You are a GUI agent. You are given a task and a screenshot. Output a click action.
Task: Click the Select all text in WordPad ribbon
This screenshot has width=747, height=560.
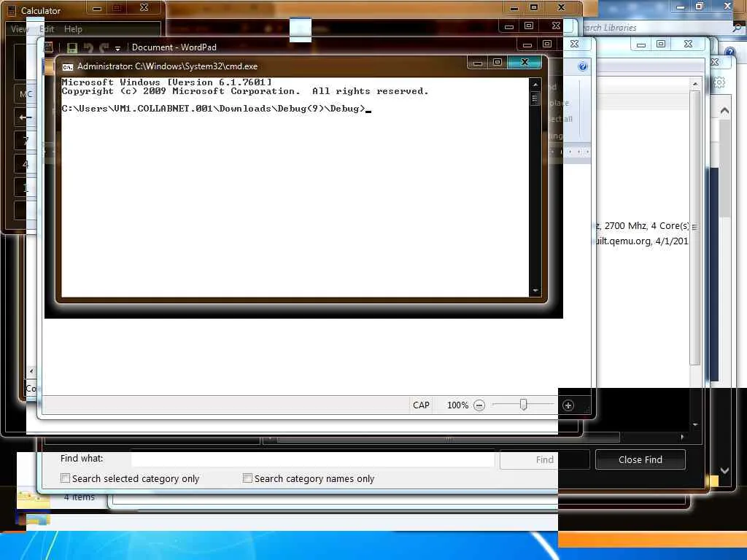pyautogui.click(x=561, y=119)
